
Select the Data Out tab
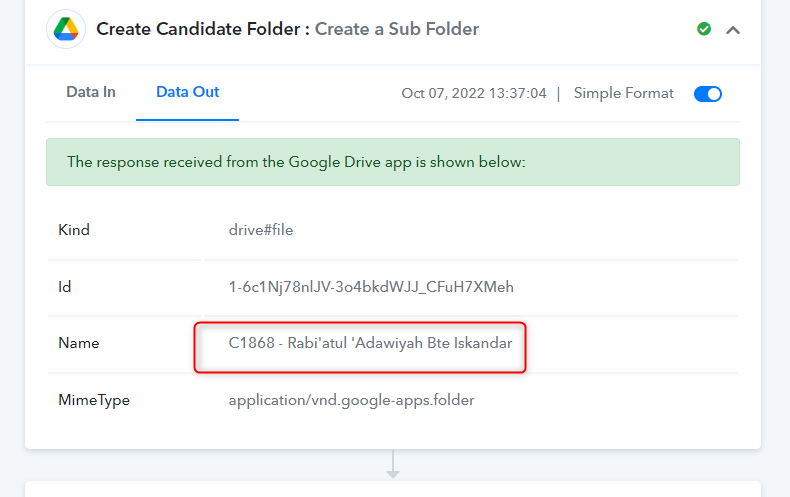click(x=187, y=92)
